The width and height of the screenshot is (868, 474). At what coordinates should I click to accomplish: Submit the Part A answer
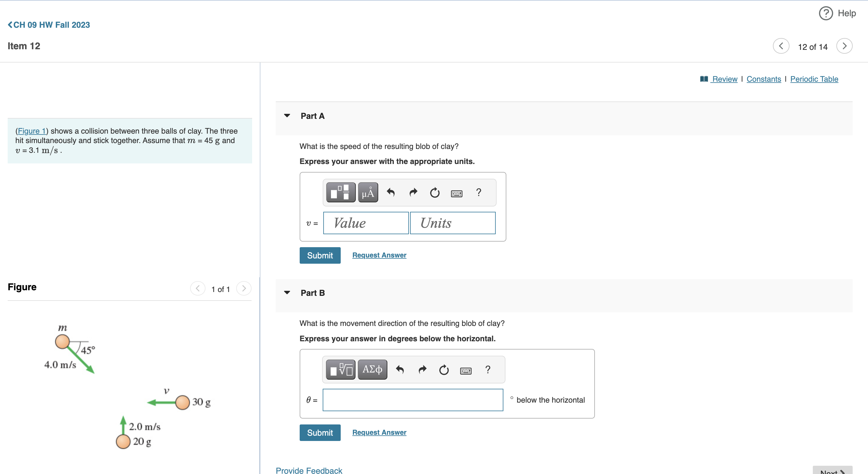coord(320,255)
